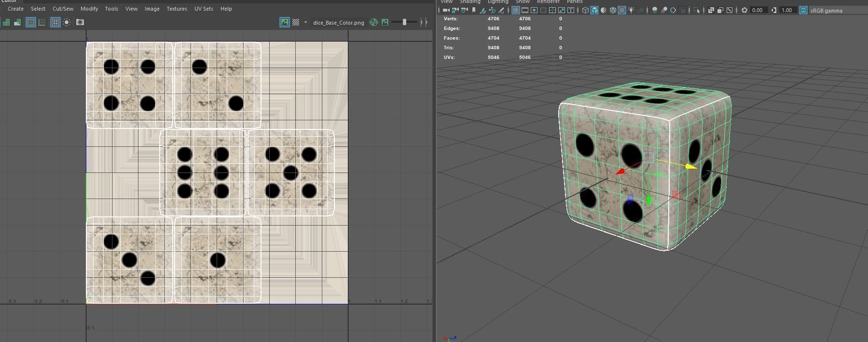Toggle the textured display icon
This screenshot has width=868, height=342.
(622, 10)
